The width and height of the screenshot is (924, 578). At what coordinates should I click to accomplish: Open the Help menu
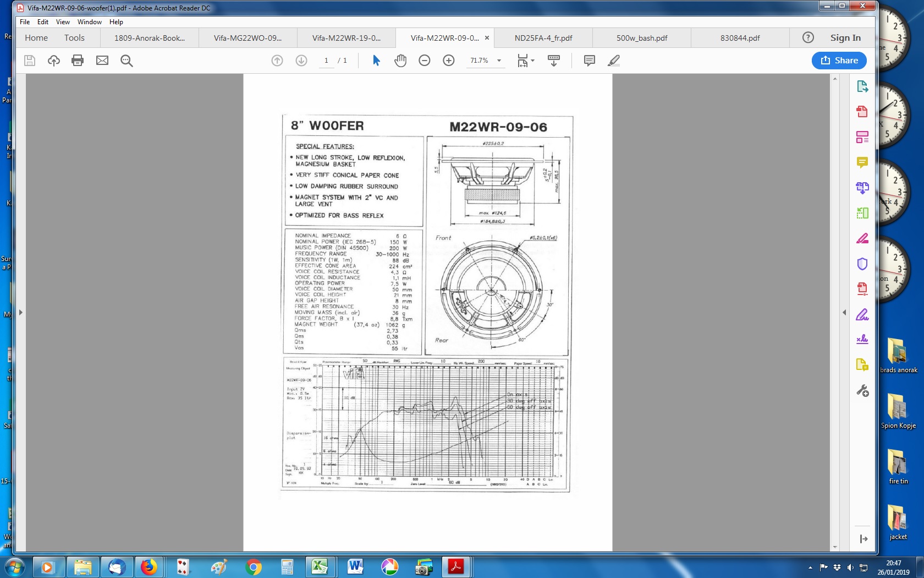tap(116, 22)
